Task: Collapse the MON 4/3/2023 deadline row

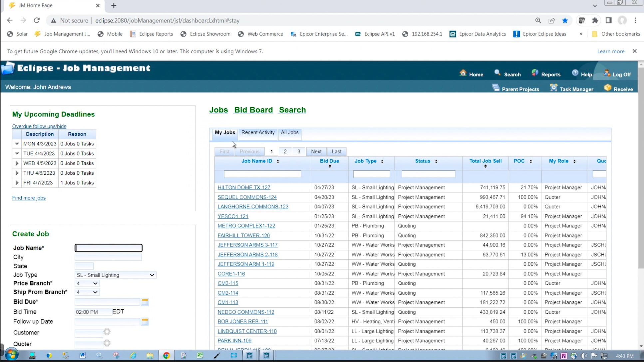Action: click(17, 144)
